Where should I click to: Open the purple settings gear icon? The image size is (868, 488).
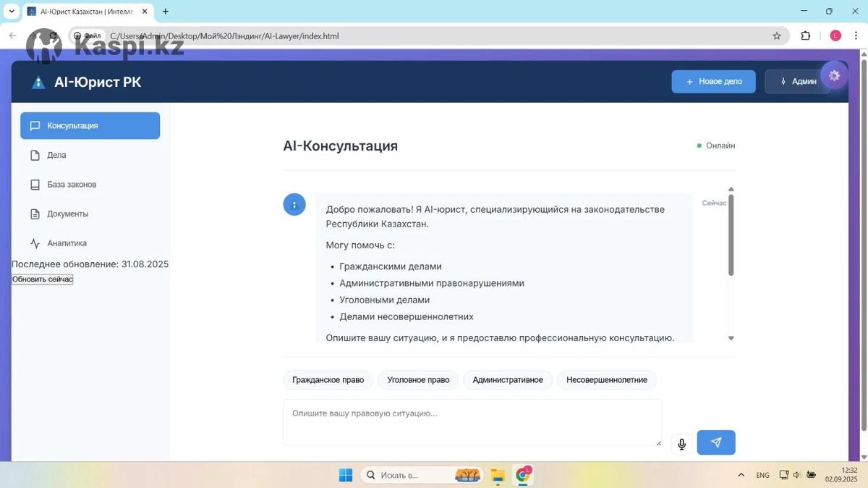pyautogui.click(x=834, y=75)
